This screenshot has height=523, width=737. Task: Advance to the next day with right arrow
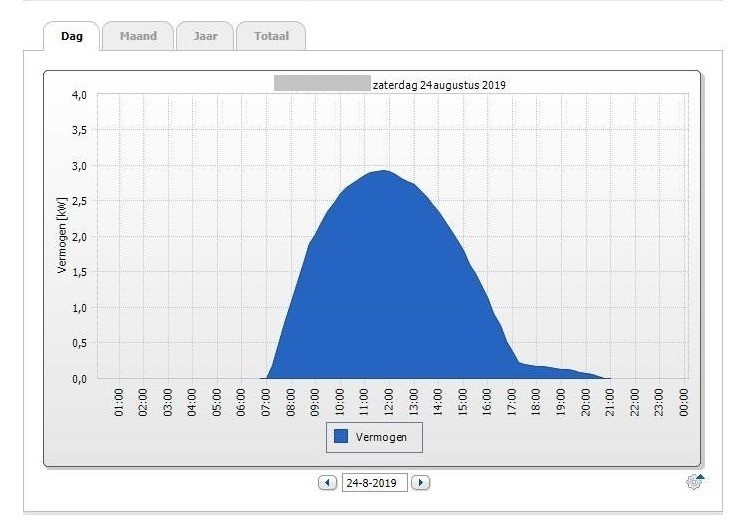pos(421,483)
